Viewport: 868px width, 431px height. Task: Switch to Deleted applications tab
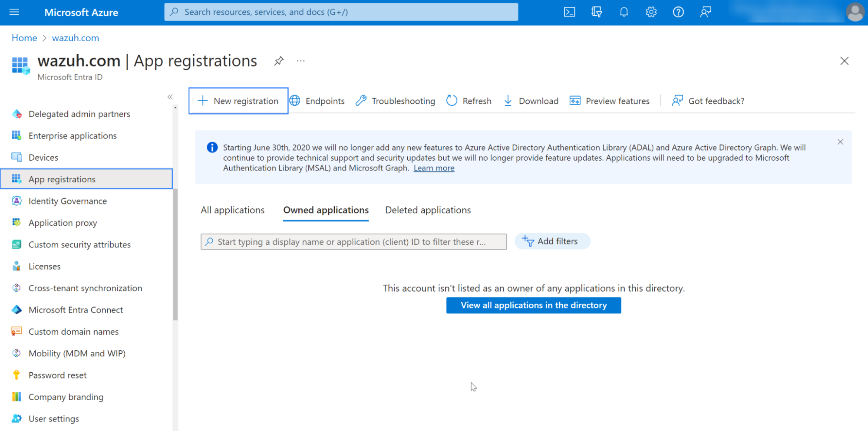click(428, 210)
